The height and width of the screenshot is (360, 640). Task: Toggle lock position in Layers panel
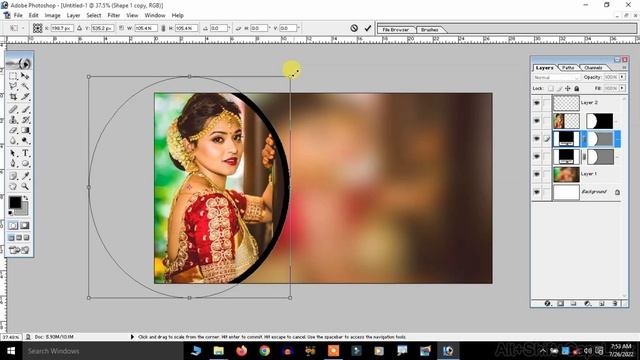click(568, 88)
